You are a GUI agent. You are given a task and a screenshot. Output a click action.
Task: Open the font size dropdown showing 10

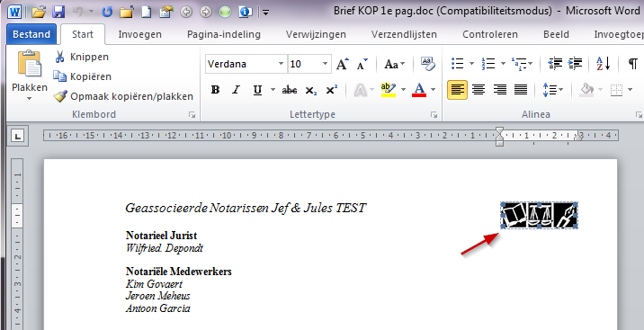pyautogui.click(x=326, y=64)
